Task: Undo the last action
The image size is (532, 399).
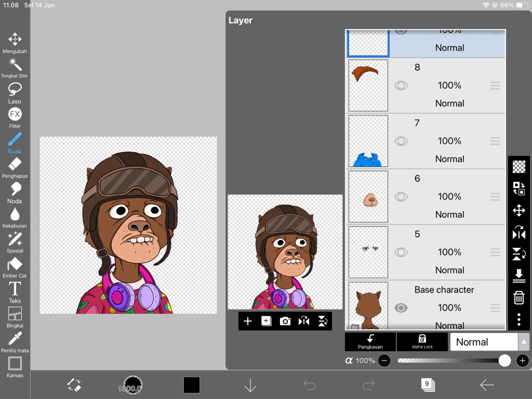Action: [x=310, y=385]
